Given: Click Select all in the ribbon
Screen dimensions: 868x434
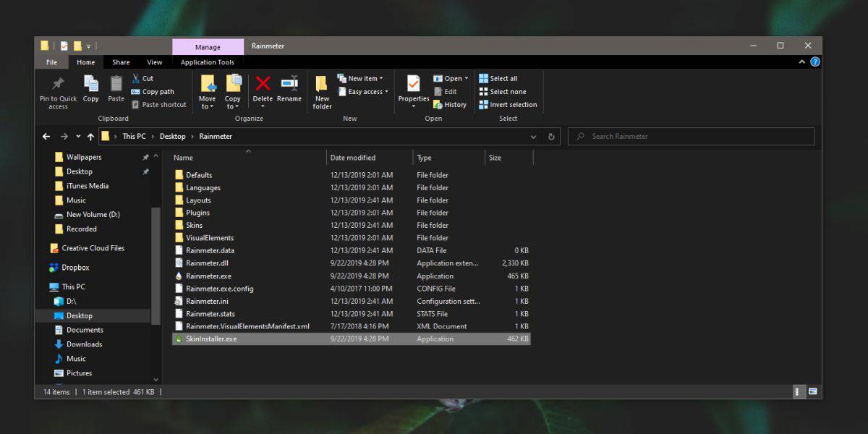Looking at the screenshot, I should pyautogui.click(x=498, y=79).
